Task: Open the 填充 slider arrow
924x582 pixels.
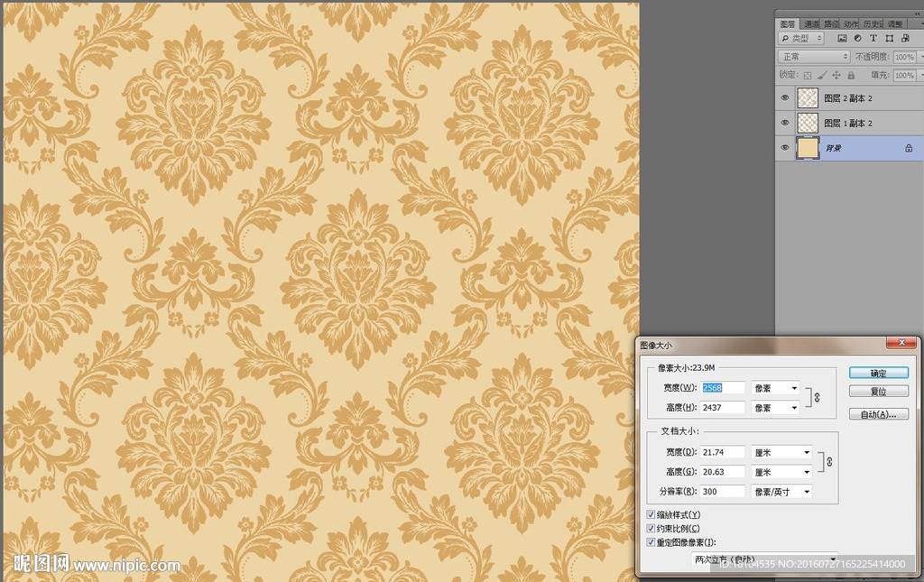Action: pos(920,76)
